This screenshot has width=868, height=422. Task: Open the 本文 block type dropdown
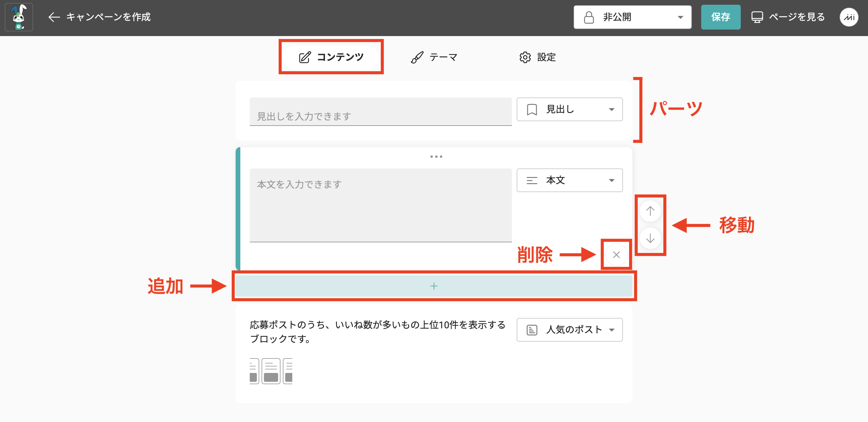click(x=570, y=180)
